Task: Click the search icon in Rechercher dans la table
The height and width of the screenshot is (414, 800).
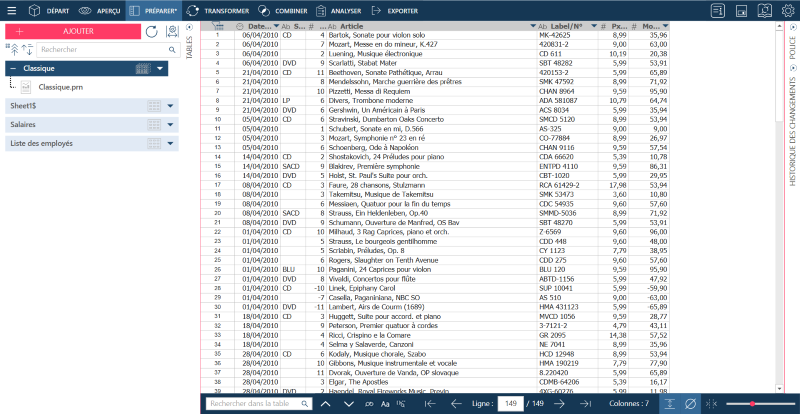Action: [x=305, y=404]
